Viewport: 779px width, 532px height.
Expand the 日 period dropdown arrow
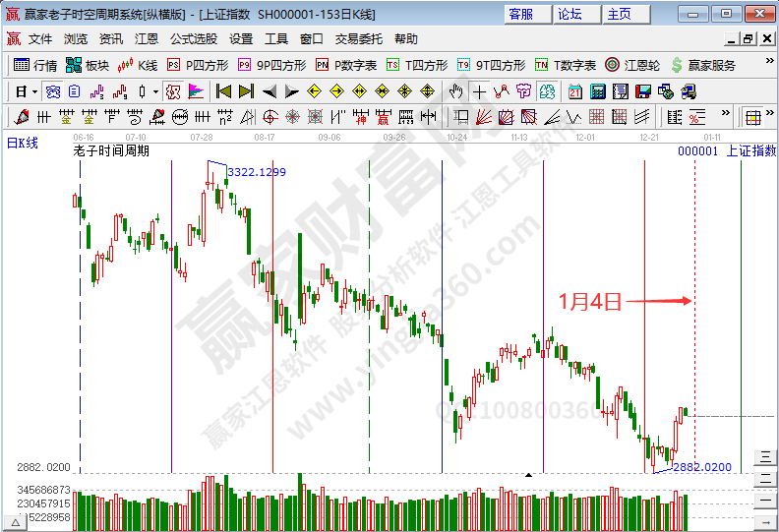click(x=35, y=91)
